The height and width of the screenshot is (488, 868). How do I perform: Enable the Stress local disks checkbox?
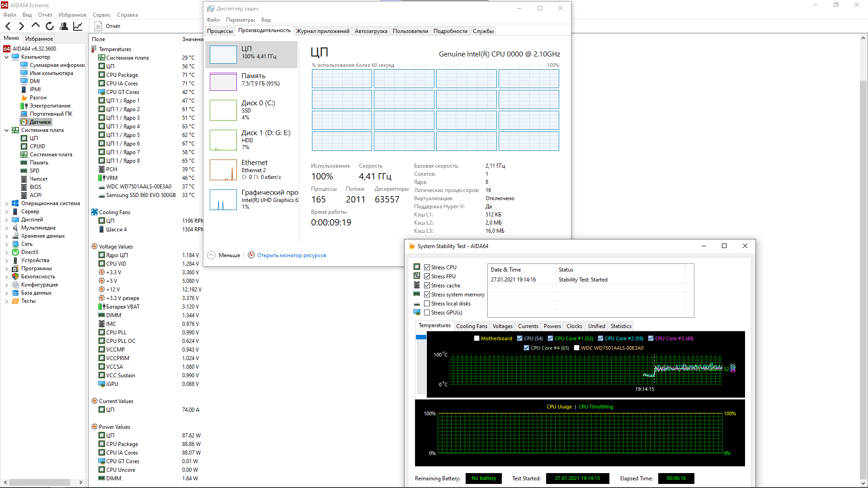[x=427, y=304]
